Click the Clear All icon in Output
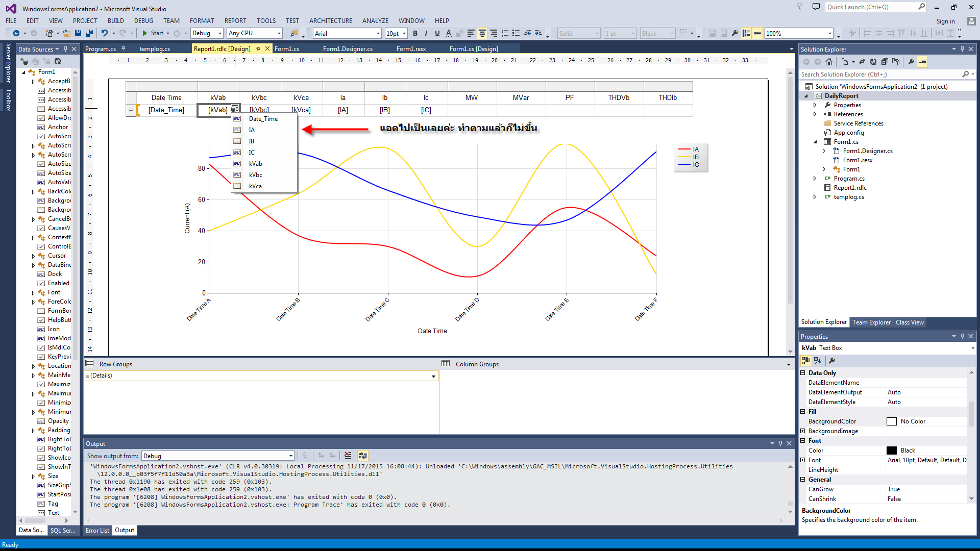980x551 pixels. pyautogui.click(x=348, y=456)
